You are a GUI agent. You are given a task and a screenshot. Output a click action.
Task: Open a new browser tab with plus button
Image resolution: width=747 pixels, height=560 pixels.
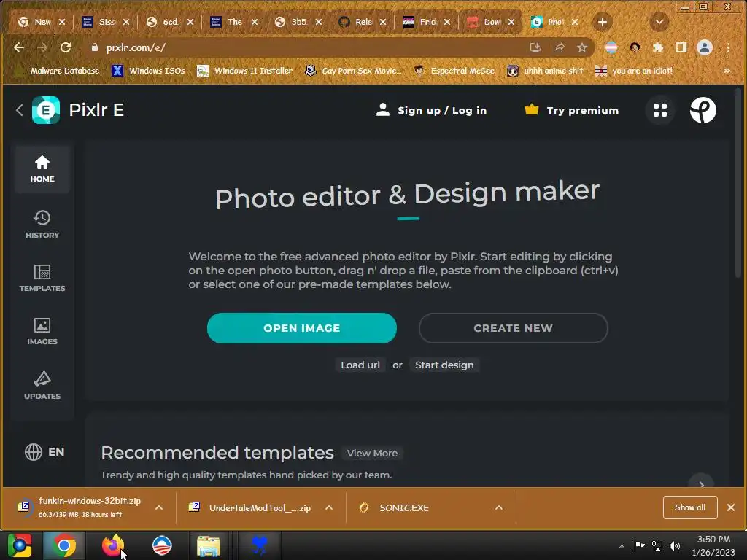(602, 22)
